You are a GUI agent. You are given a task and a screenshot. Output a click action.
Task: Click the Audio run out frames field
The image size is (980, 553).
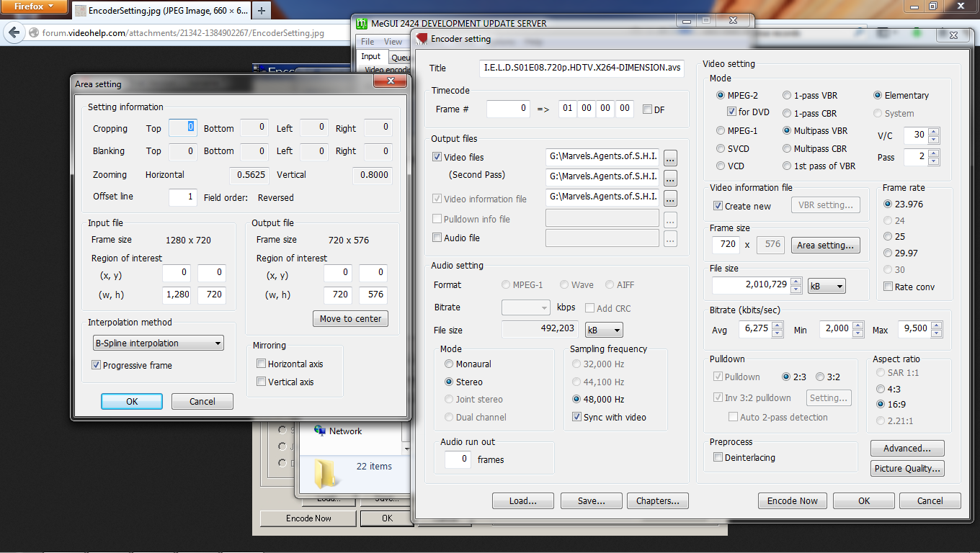[458, 459]
